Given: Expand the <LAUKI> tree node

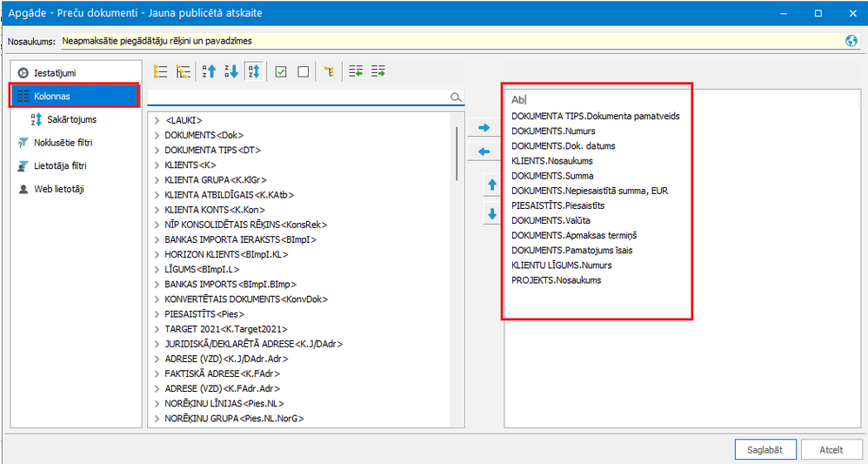Looking at the screenshot, I should 157,120.
